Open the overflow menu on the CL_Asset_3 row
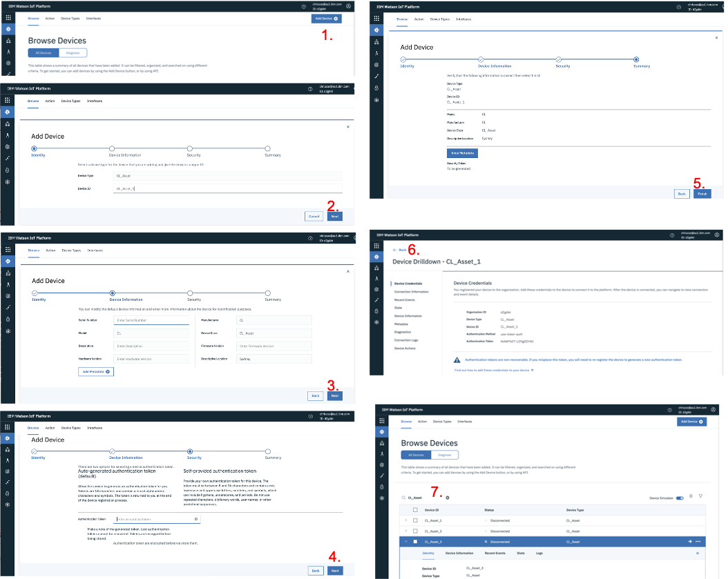 [x=698, y=542]
